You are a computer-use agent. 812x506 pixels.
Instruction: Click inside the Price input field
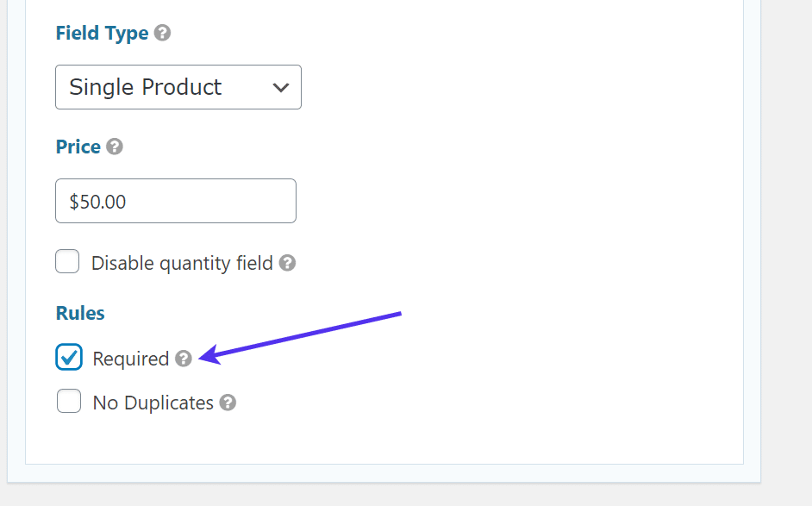pos(176,200)
